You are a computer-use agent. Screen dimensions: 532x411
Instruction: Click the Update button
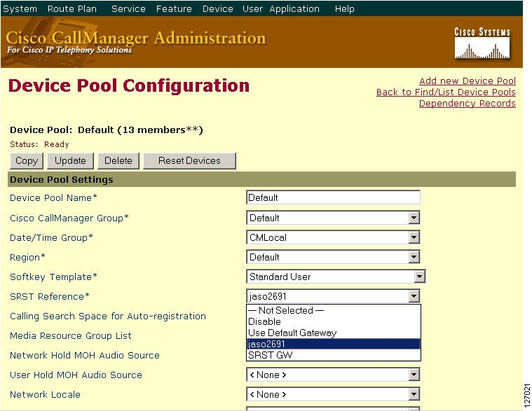click(70, 160)
